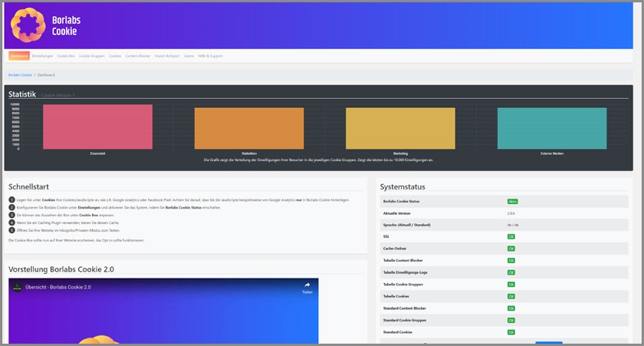Open the Dashboard tab

point(19,56)
